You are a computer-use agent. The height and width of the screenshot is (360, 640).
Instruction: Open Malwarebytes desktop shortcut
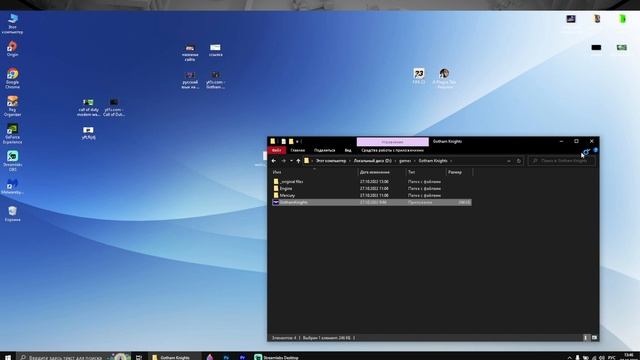tap(12, 187)
